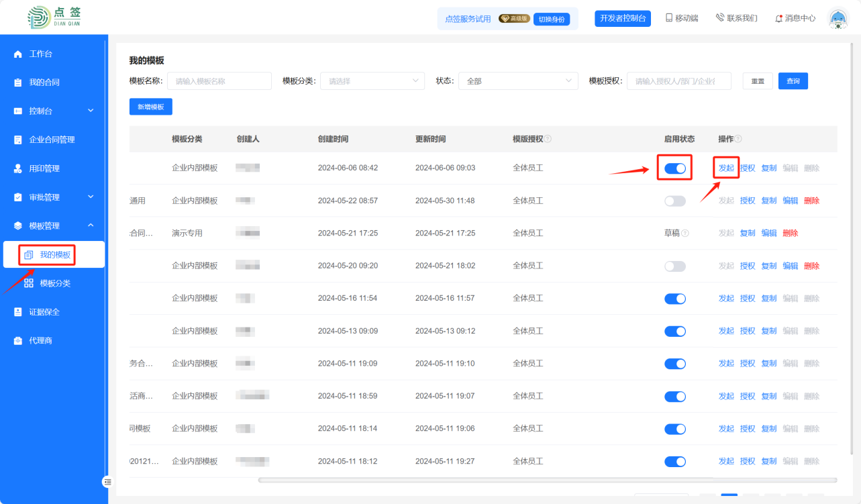861x504 pixels.
Task: Toggle status for template created 2024-05-16 11:54
Action: click(675, 299)
